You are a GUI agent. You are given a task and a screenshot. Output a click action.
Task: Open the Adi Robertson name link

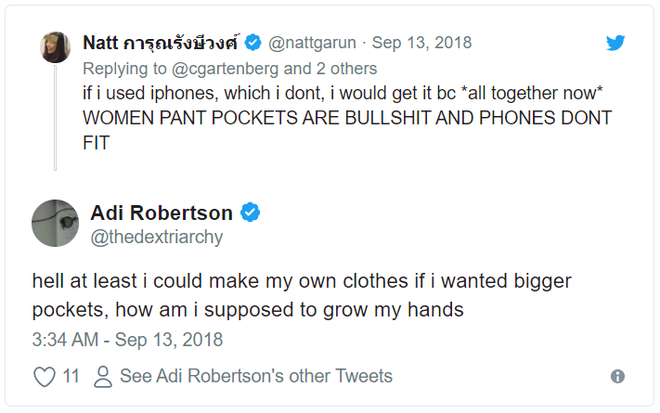[161, 212]
